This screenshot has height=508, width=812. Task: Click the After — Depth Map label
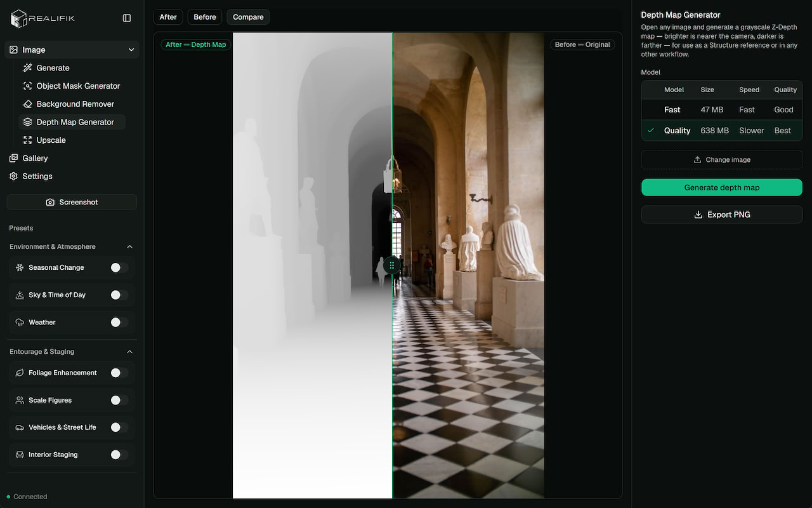click(196, 44)
